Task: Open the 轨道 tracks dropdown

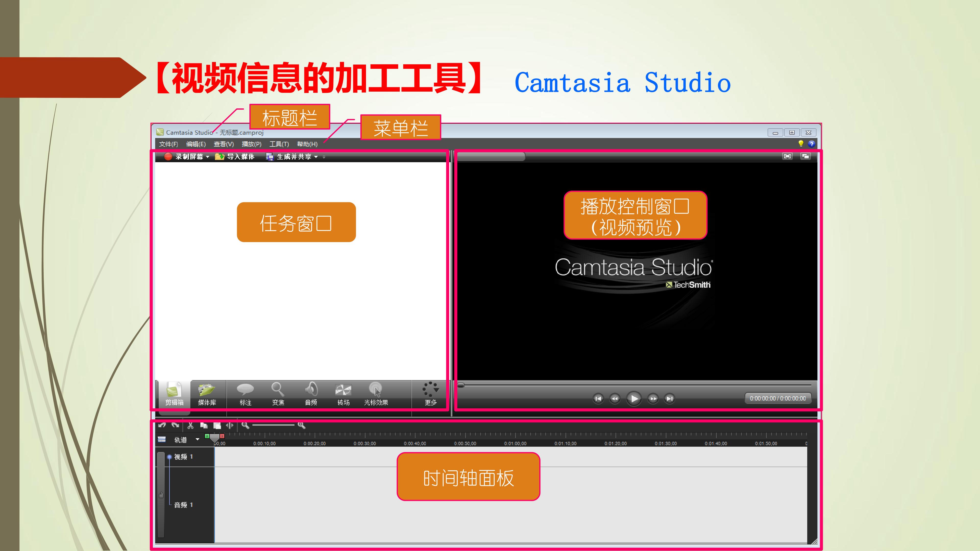Action: tap(198, 440)
